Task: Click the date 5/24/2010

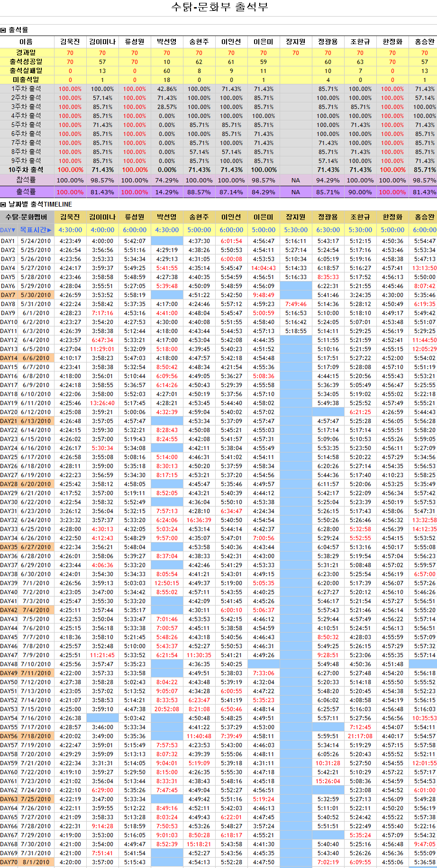Action: point(36,241)
